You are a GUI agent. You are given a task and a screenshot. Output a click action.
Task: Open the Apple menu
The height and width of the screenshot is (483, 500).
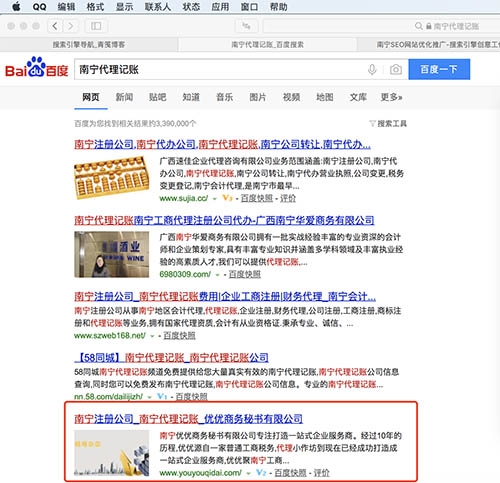[x=16, y=7]
